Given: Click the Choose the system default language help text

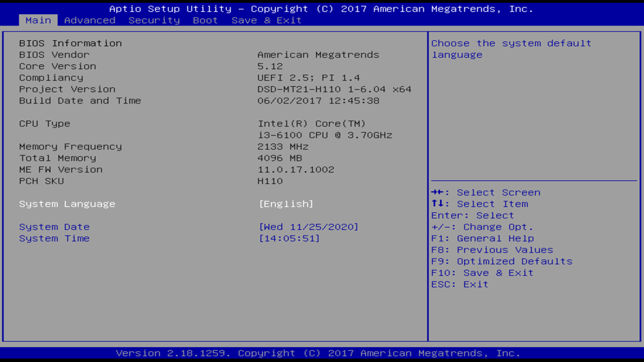Looking at the screenshot, I should coord(511,49).
